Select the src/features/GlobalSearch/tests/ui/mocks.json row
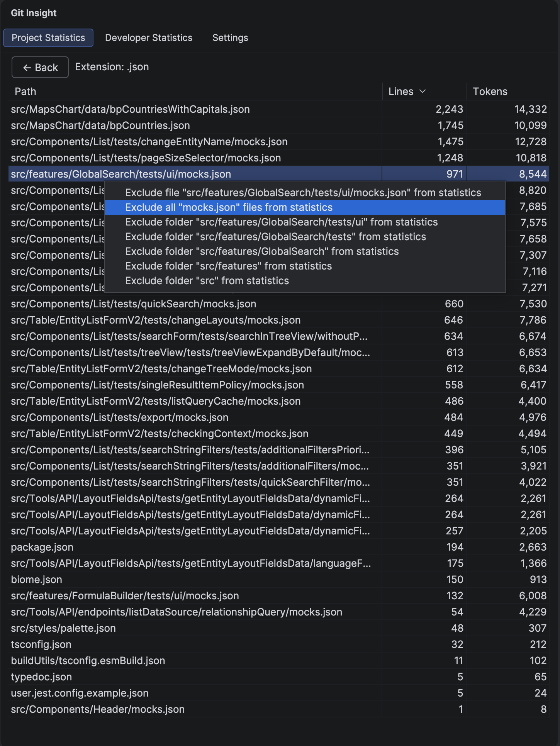 coord(279,174)
